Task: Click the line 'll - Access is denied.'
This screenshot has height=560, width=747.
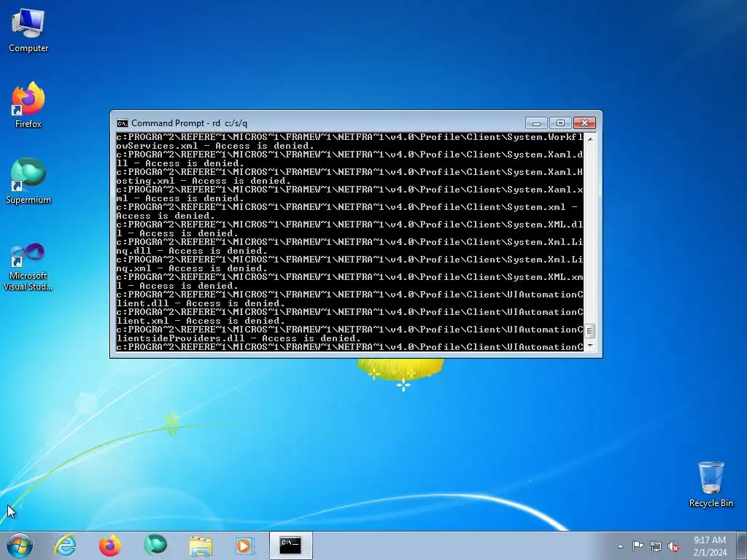Action: click(x=180, y=163)
